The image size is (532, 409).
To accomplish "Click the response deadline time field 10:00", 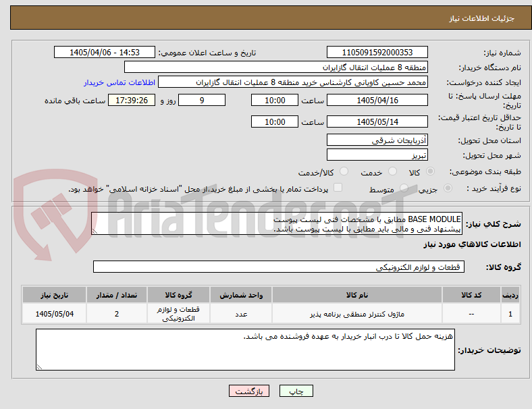I will 275,101.
